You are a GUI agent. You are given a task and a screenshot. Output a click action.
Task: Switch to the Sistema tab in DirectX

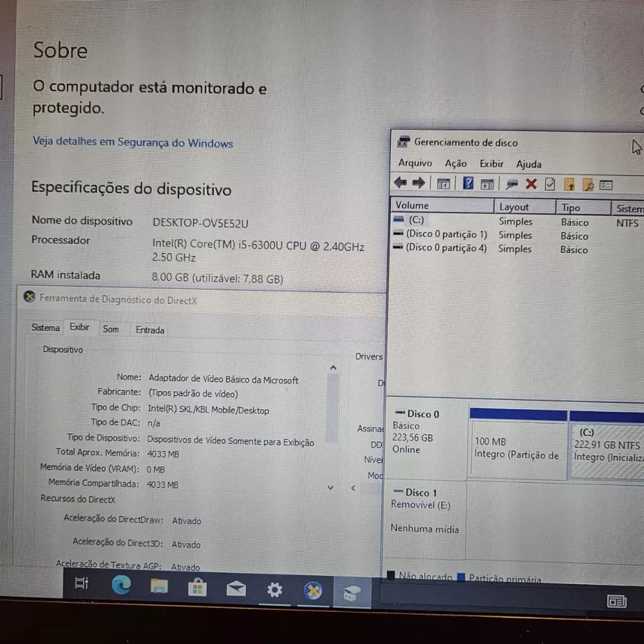(45, 327)
